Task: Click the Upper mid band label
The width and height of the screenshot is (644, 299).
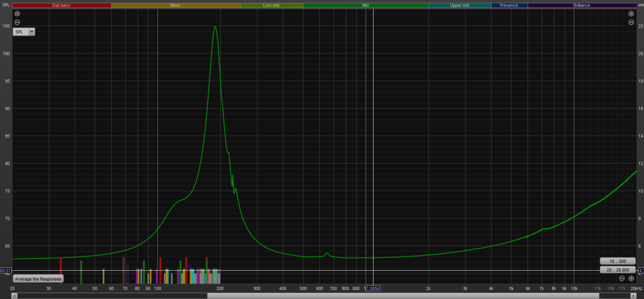Action: click(x=459, y=5)
